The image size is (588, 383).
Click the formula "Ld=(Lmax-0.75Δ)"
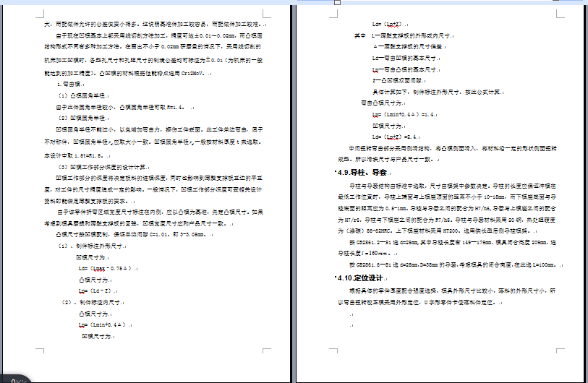(x=105, y=268)
